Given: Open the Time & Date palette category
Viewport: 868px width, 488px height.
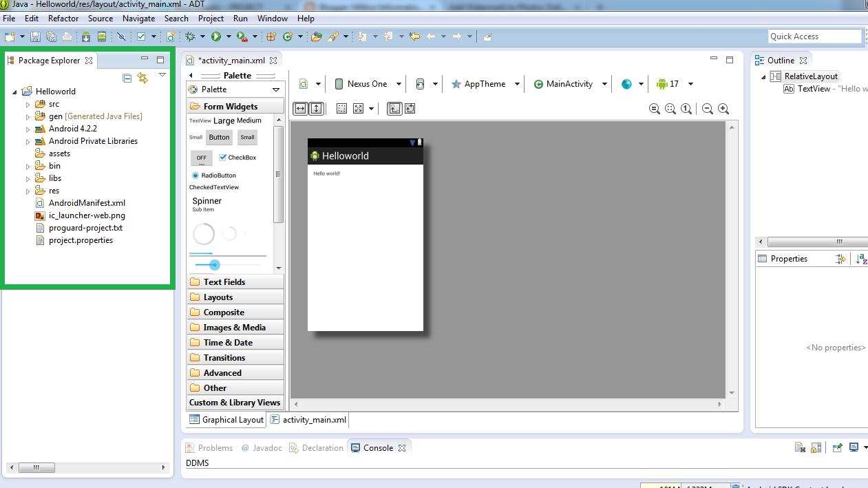Looking at the screenshot, I should pos(235,343).
